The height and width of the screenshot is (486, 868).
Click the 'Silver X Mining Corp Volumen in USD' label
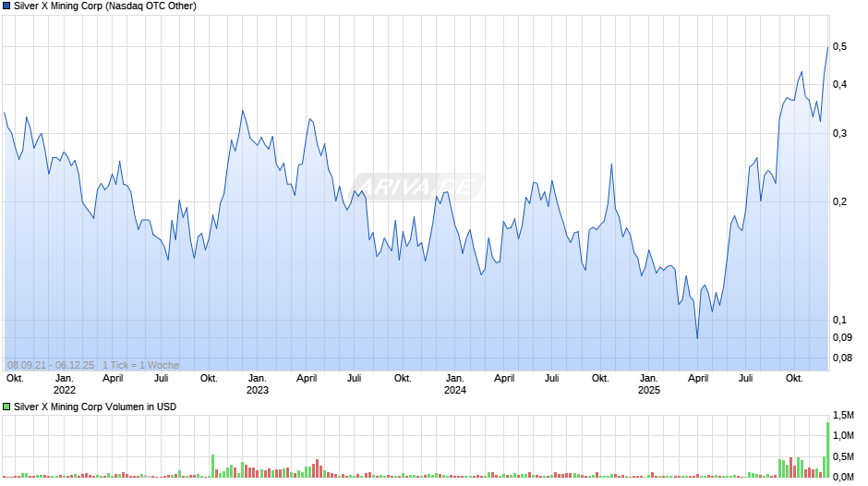pyautogui.click(x=95, y=407)
